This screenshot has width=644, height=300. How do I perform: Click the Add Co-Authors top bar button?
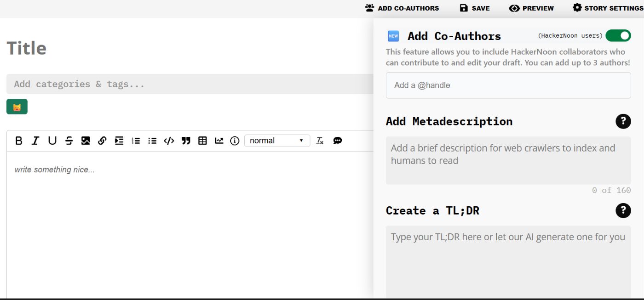(402, 8)
